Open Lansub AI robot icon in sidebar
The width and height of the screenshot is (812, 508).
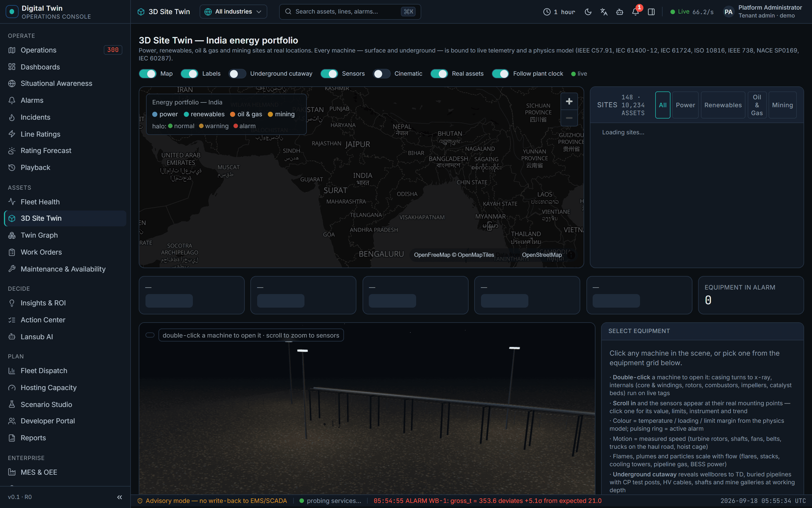tap(12, 337)
